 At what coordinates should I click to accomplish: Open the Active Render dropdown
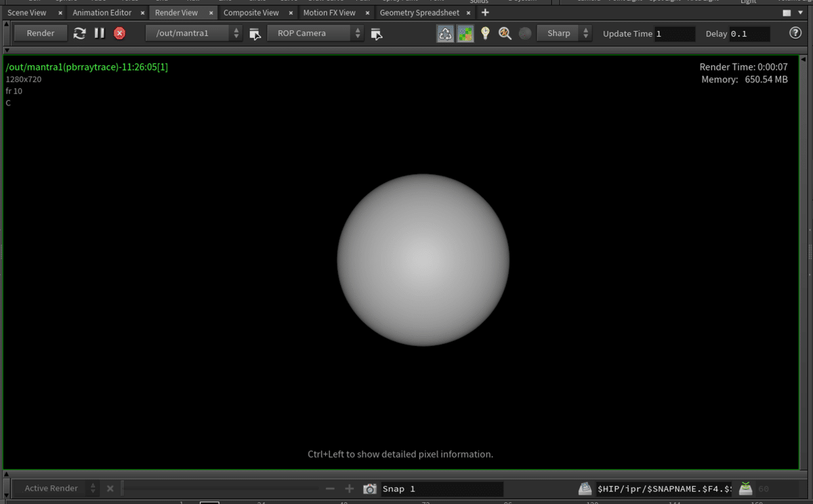[56, 488]
